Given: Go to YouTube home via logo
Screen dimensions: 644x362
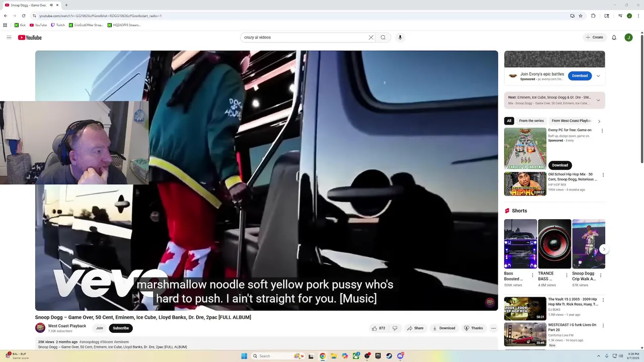Looking at the screenshot, I should tap(30, 38).
